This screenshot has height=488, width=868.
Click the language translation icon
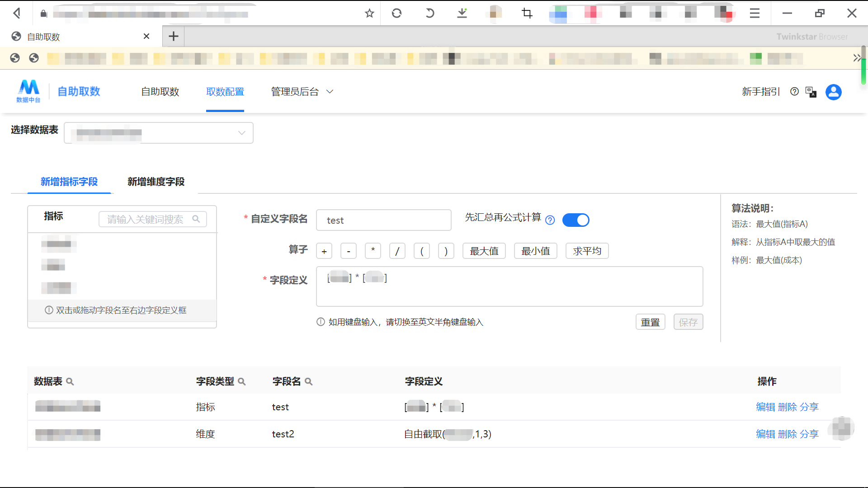click(811, 92)
